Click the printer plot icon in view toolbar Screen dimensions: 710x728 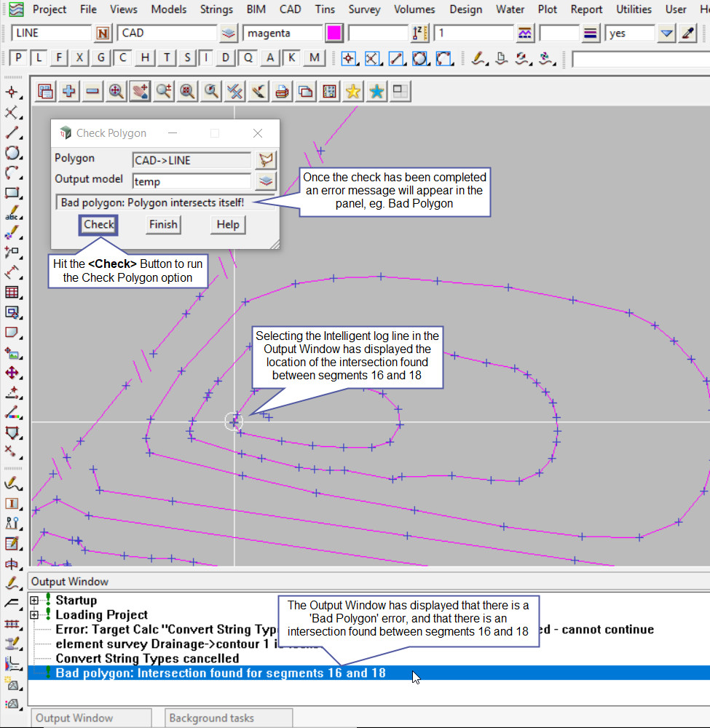(283, 91)
